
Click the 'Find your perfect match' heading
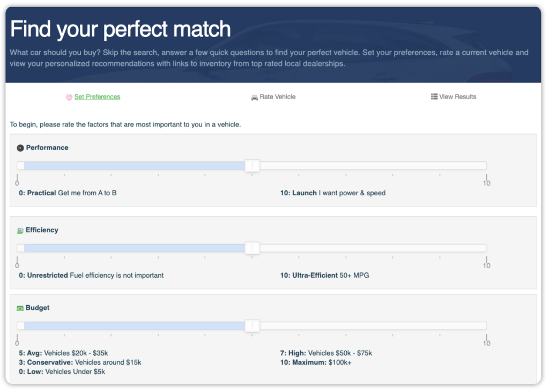click(x=121, y=29)
